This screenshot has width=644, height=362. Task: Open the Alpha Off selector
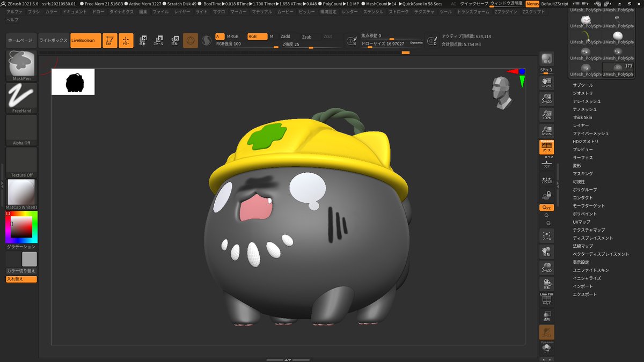coord(21,130)
